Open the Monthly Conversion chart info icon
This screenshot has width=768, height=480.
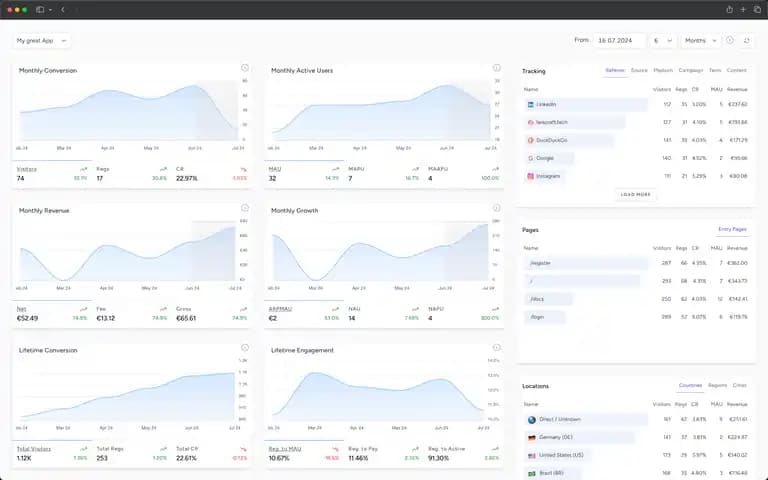pyautogui.click(x=244, y=68)
